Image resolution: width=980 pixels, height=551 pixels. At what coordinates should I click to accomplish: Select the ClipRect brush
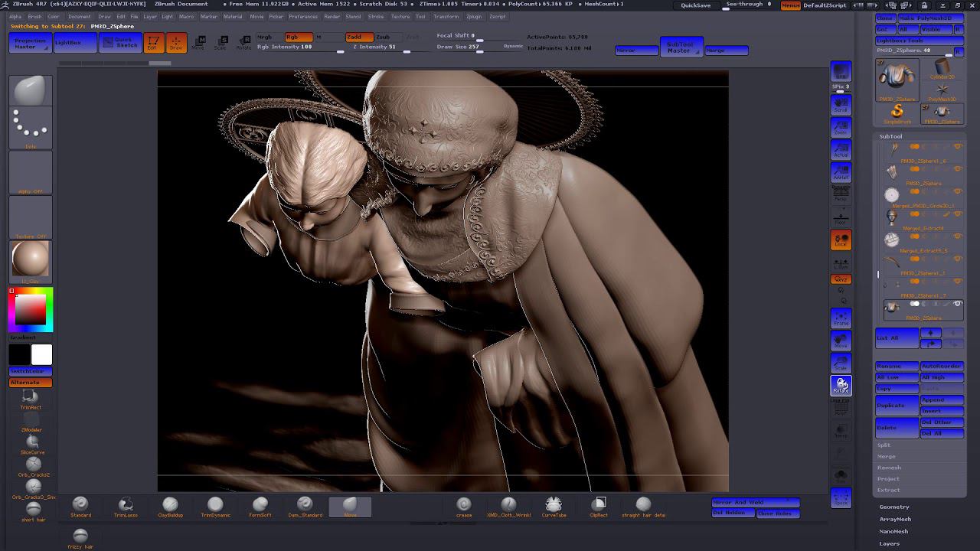click(599, 506)
